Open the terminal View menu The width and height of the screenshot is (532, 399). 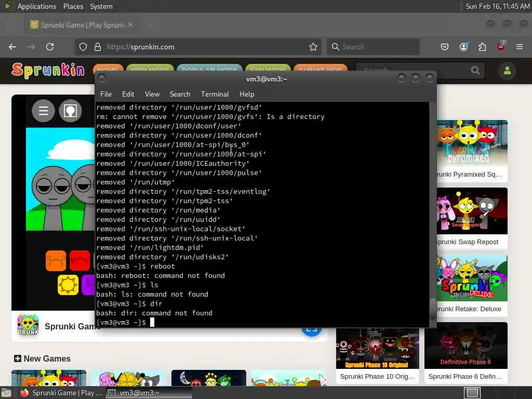[152, 95]
